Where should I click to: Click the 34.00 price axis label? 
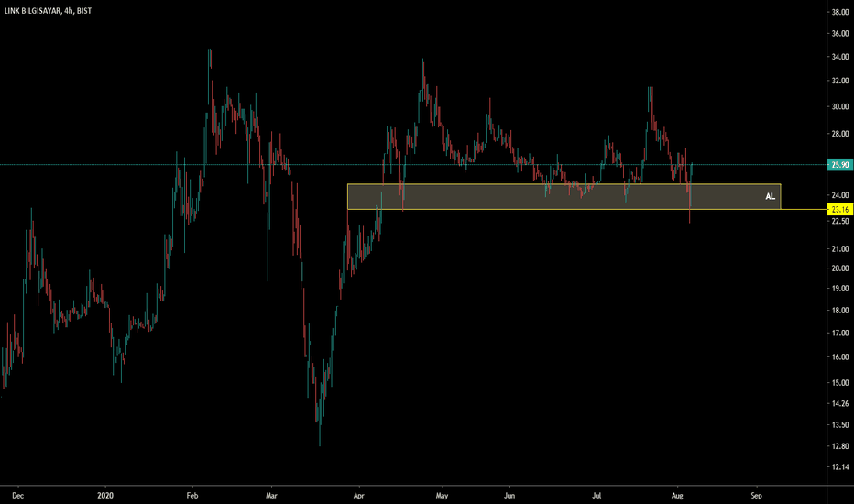point(840,57)
